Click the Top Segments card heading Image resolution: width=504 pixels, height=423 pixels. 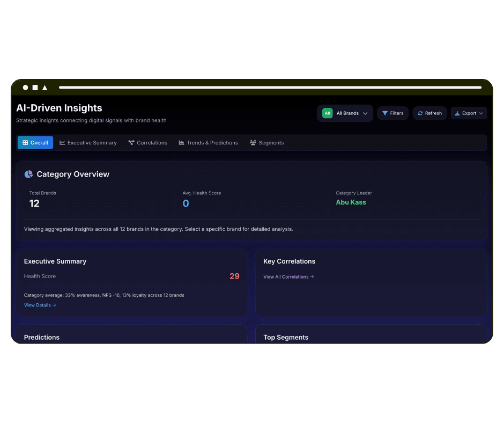click(x=286, y=337)
